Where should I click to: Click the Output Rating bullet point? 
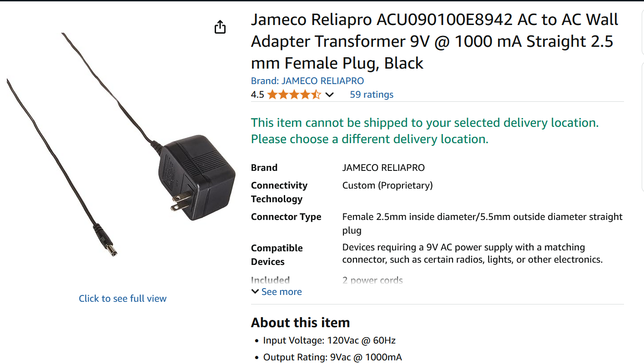coord(332,357)
